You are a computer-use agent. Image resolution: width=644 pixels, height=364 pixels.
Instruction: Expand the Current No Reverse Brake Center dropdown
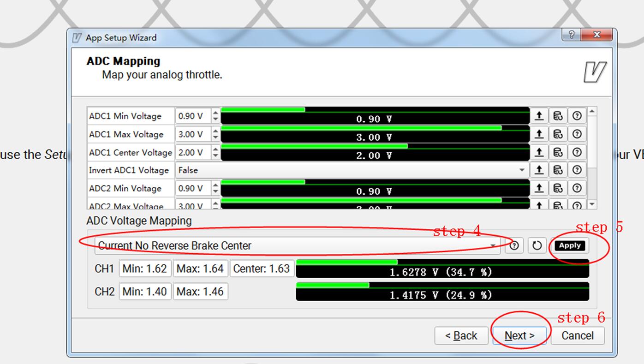pos(493,245)
